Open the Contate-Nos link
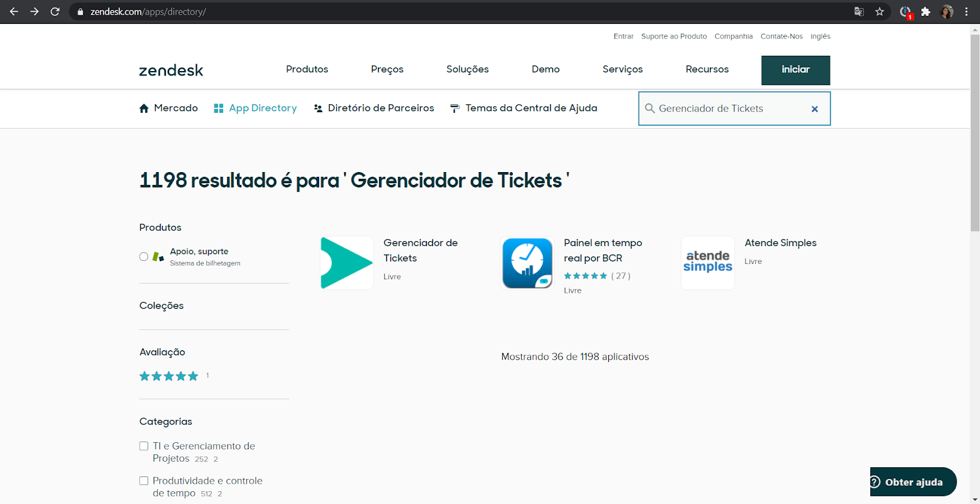The width and height of the screenshot is (980, 504). (x=782, y=36)
